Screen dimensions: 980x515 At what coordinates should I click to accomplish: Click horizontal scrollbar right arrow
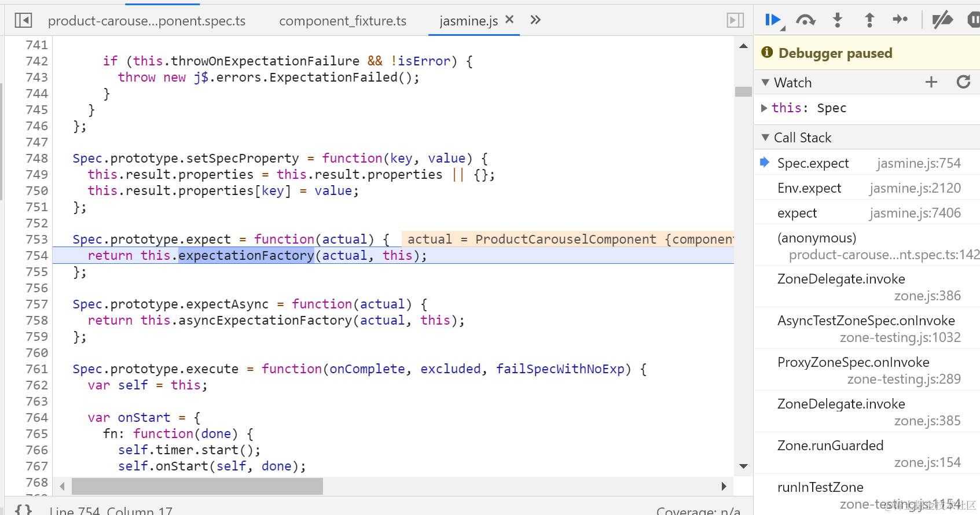724,487
